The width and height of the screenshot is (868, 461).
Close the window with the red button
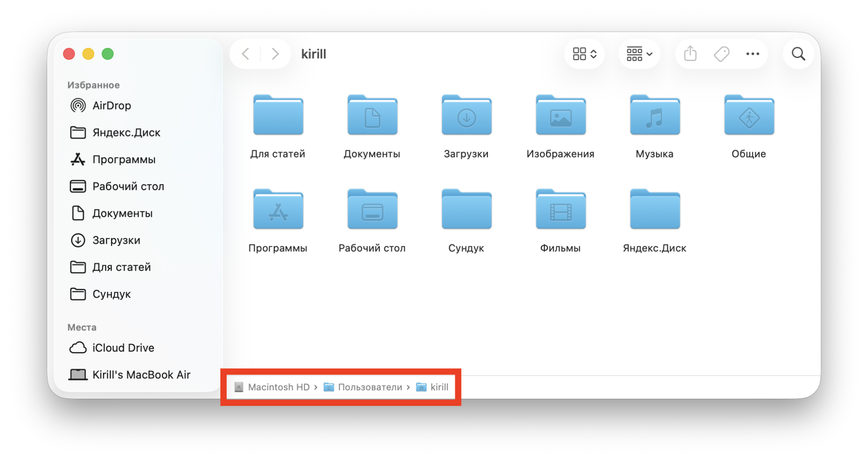(x=69, y=54)
